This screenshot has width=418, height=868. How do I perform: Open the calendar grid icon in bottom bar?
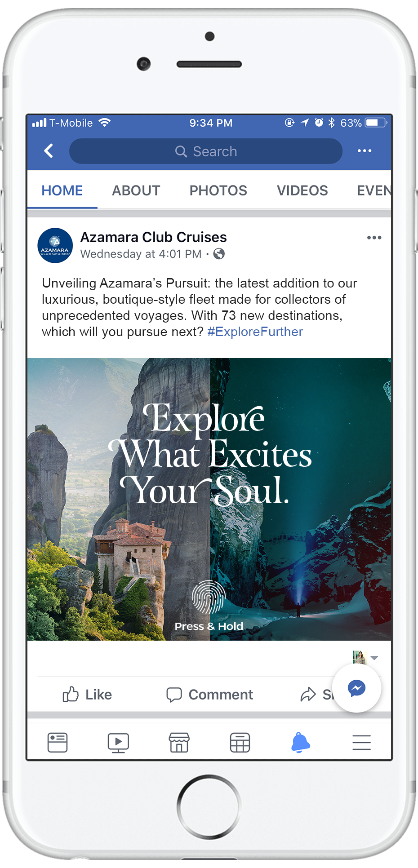click(x=240, y=742)
